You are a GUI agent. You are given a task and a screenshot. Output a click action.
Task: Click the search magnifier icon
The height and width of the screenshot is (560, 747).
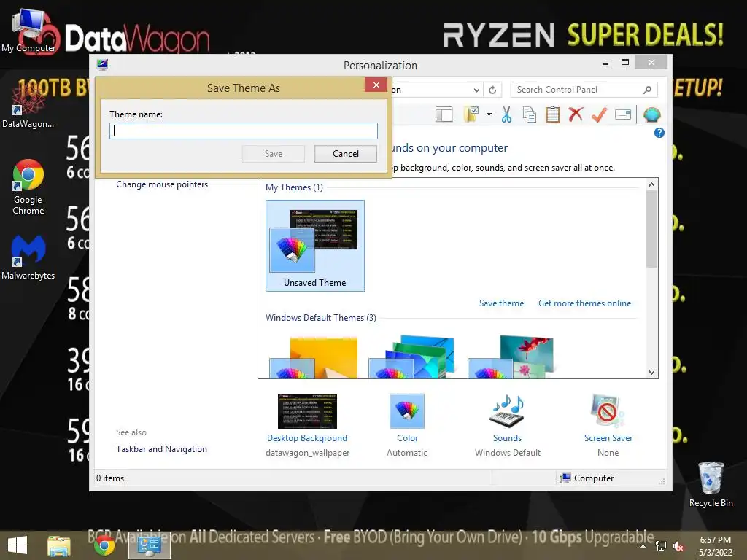[x=648, y=90]
